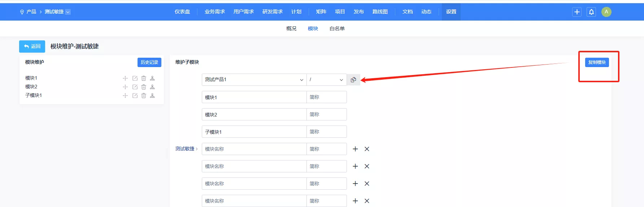Click the 模块1 name input field
644x207 pixels.
(254, 97)
